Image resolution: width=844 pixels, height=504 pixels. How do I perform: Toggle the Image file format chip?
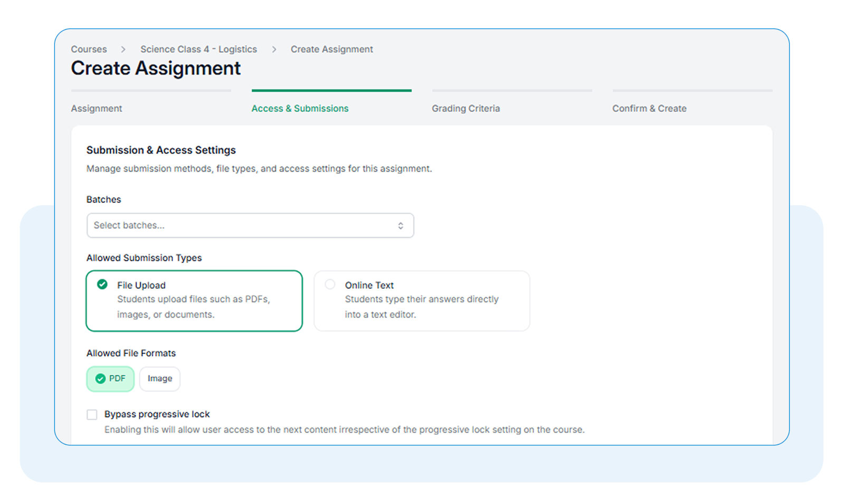(x=160, y=379)
